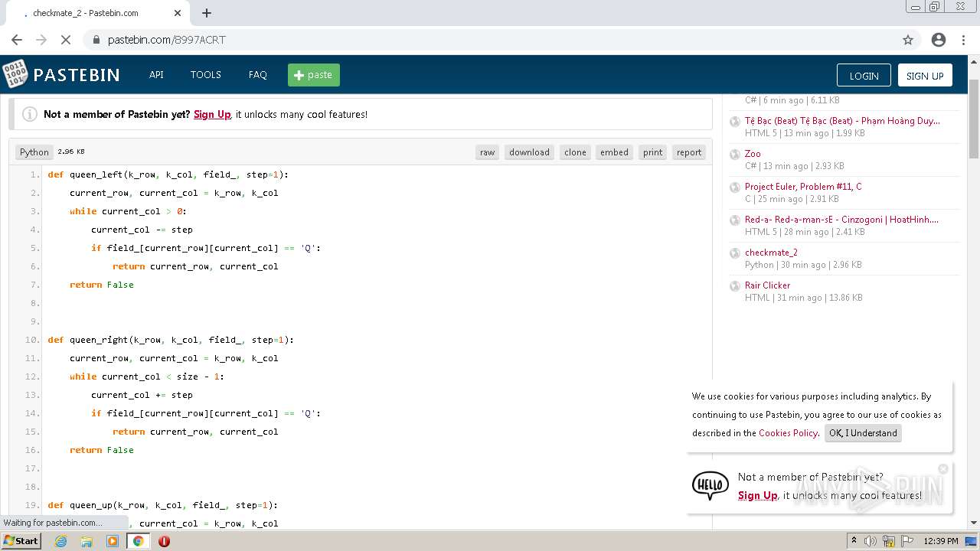Viewport: 980px width, 551px height.
Task: Open the TOOLS menu item
Action: pyautogui.click(x=206, y=75)
